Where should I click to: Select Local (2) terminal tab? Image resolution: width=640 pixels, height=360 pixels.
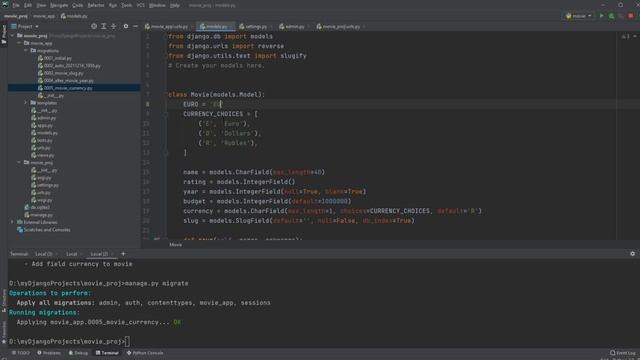point(99,254)
